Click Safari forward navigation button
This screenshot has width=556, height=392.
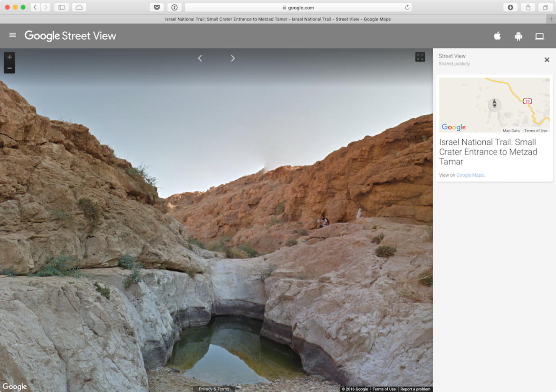(46, 7)
